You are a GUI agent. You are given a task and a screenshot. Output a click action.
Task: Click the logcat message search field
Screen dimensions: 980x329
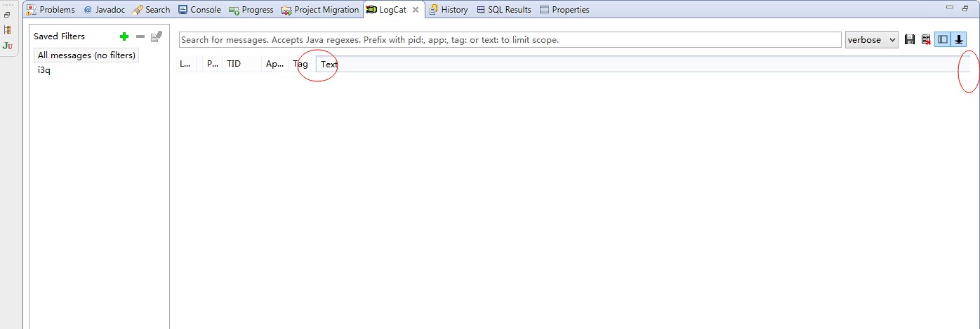pyautogui.click(x=510, y=40)
